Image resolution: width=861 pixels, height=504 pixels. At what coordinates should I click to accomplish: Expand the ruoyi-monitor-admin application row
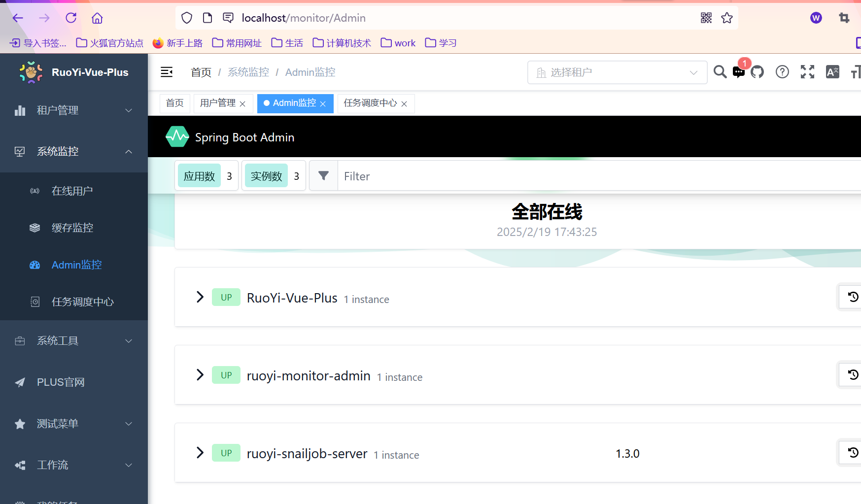pos(200,375)
